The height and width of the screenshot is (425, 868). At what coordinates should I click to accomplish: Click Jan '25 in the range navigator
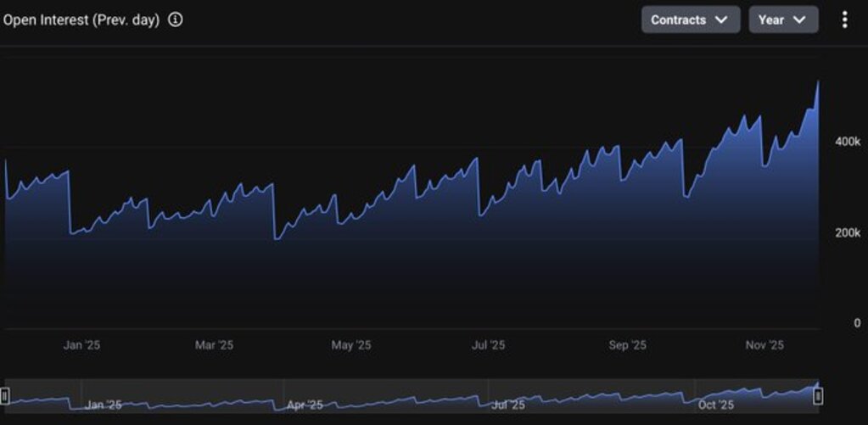(x=104, y=405)
